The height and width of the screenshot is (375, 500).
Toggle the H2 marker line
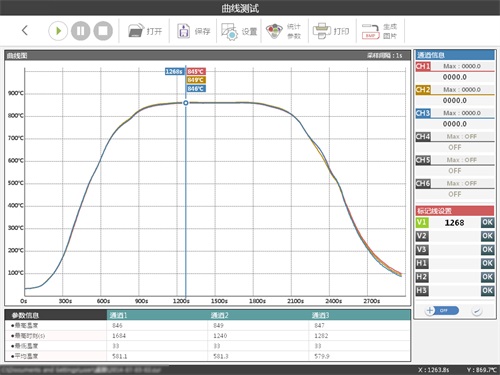422,277
